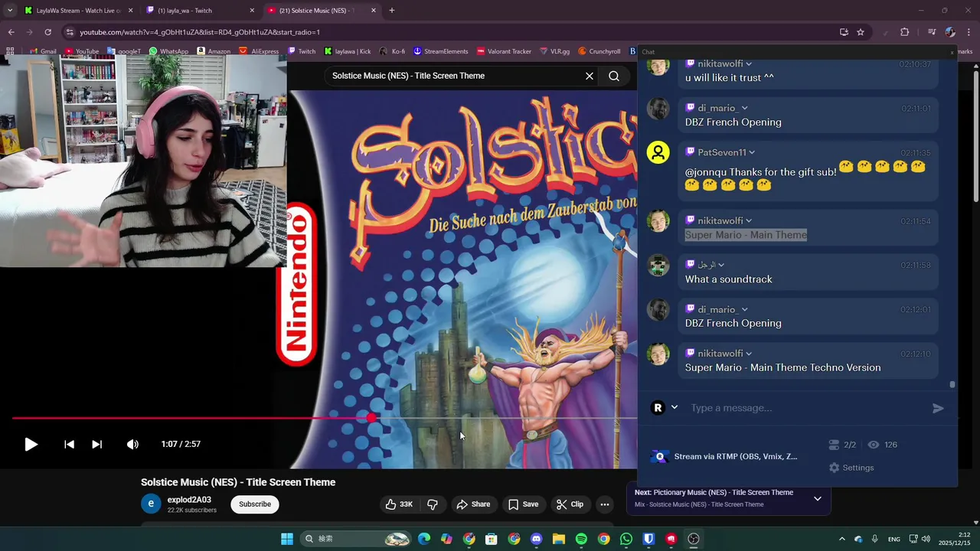Viewport: 980px width, 551px height.
Task: Open the Gmail bookmark
Action: (x=42, y=51)
